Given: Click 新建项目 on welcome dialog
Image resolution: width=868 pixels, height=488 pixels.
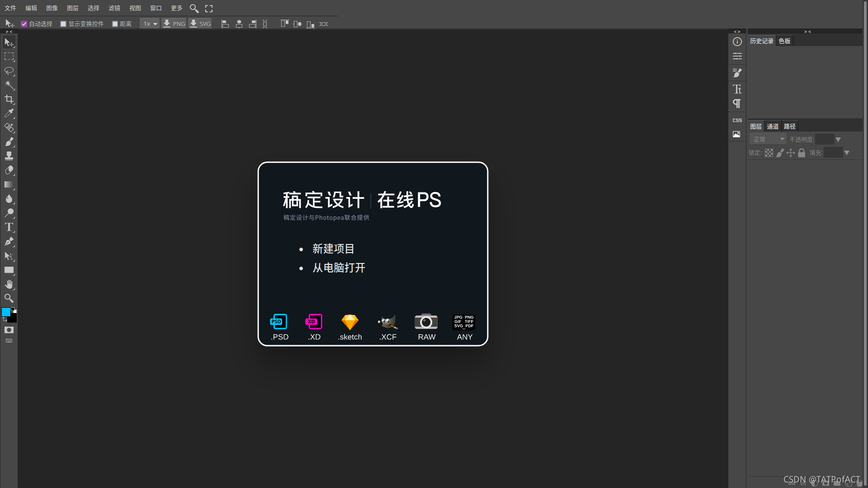Looking at the screenshot, I should pos(333,249).
